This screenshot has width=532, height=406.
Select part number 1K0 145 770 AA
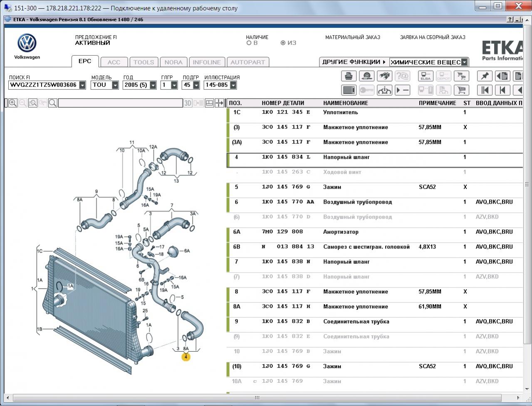tap(288, 202)
